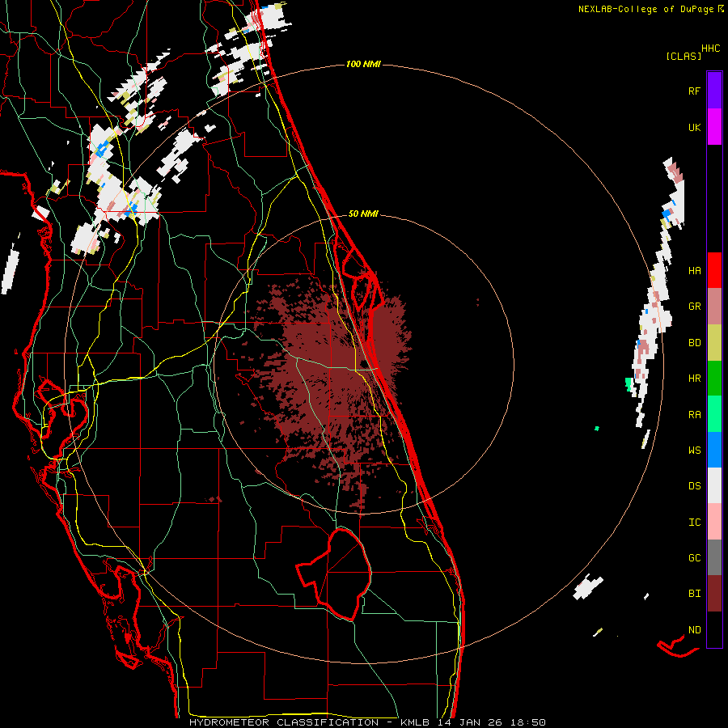Click the pink IC ice crystals swatch
Viewport: 728px width, 728px height.
click(714, 522)
